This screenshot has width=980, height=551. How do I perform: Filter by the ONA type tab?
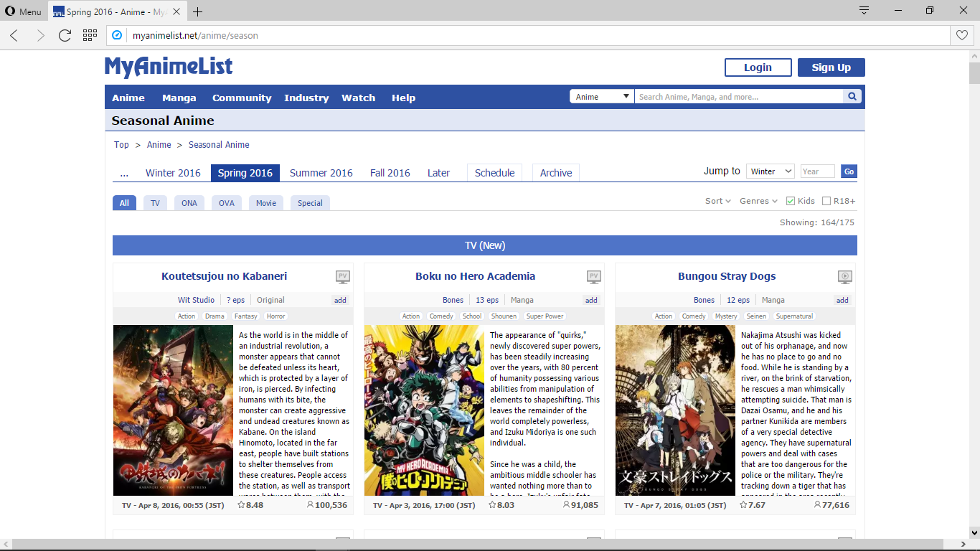click(x=189, y=203)
